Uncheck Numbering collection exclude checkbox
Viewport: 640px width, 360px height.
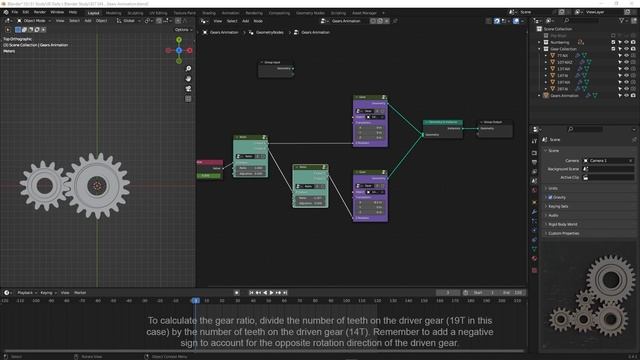[x=613, y=42]
